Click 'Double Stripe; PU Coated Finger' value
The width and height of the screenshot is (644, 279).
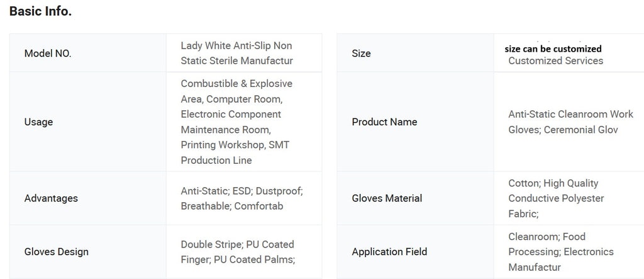[237, 244]
